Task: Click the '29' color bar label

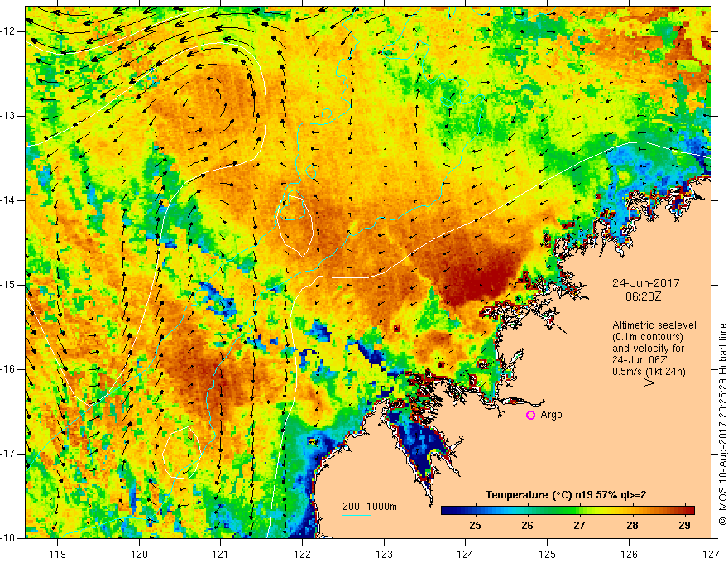Action: tap(684, 526)
